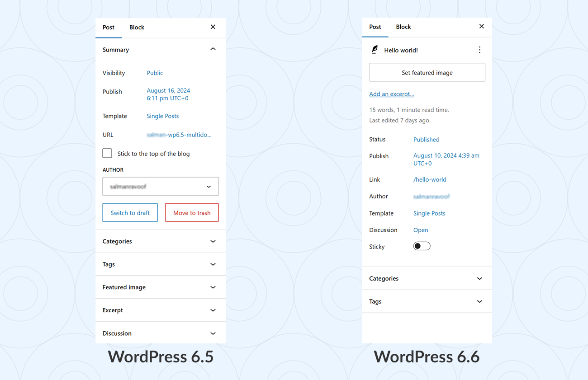Expand Tags in the WordPress 6.6 panel

[x=427, y=301]
